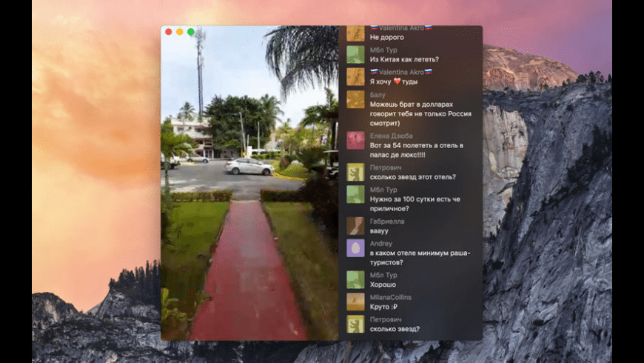The width and height of the screenshot is (644, 363).
Task: Open Елена Дзюба's pink avatar
Action: coord(355,141)
